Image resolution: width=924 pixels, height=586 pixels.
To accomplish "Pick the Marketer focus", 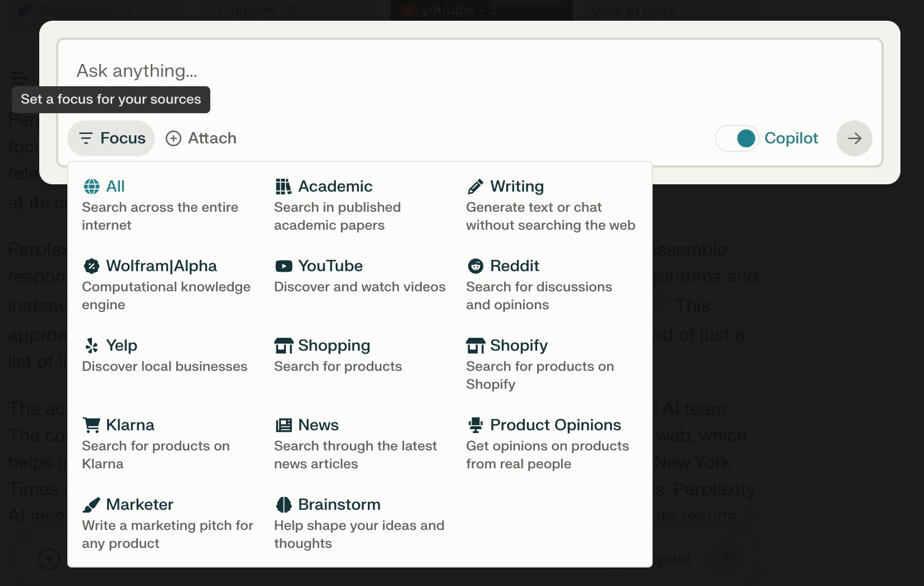I will [168, 523].
